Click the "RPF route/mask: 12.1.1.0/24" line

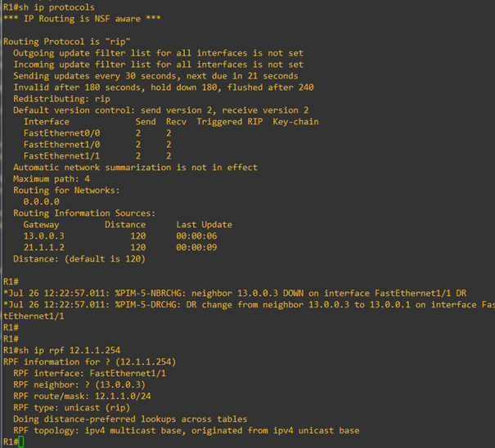tap(82, 396)
